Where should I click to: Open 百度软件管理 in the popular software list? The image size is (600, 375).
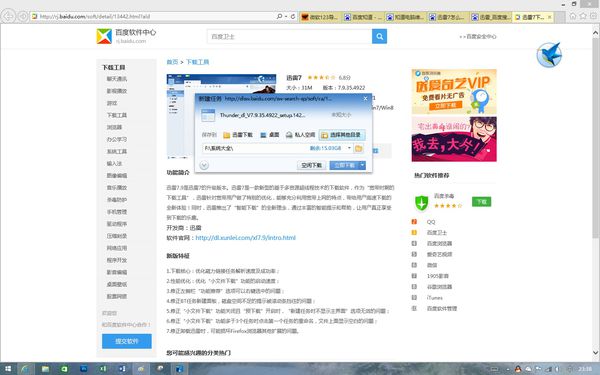(442, 308)
